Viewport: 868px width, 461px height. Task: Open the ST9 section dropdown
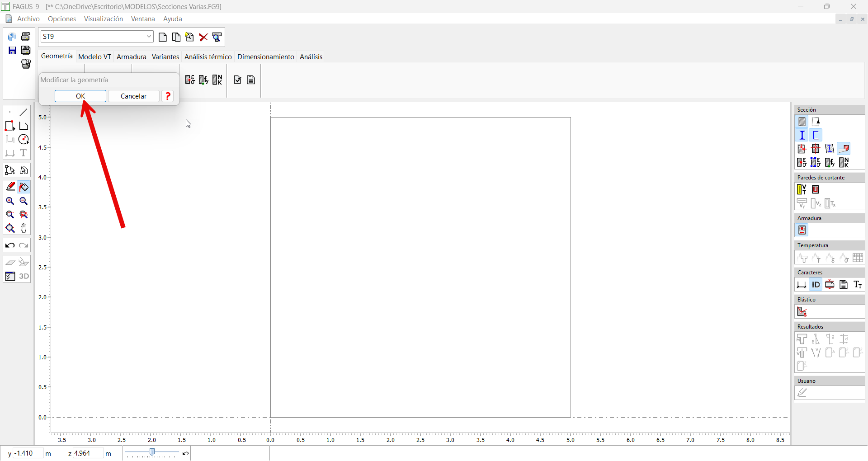(149, 37)
